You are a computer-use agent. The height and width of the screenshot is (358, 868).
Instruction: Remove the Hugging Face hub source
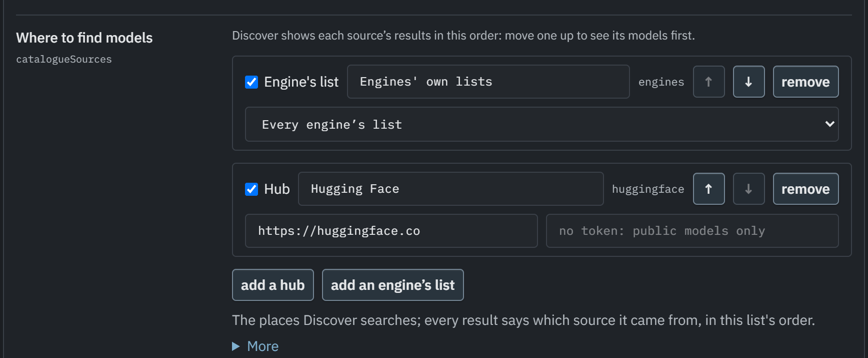pos(805,189)
